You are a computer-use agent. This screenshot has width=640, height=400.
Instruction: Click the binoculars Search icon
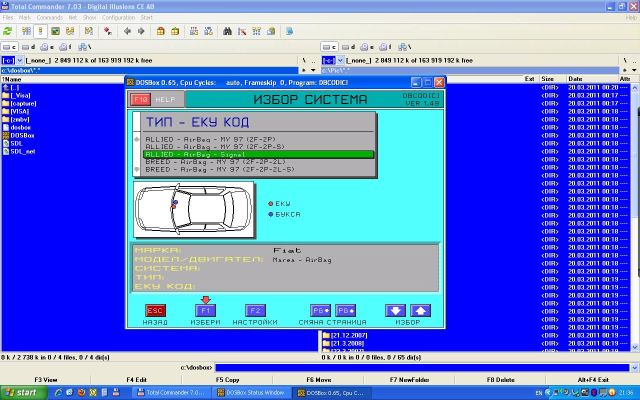pos(229,31)
